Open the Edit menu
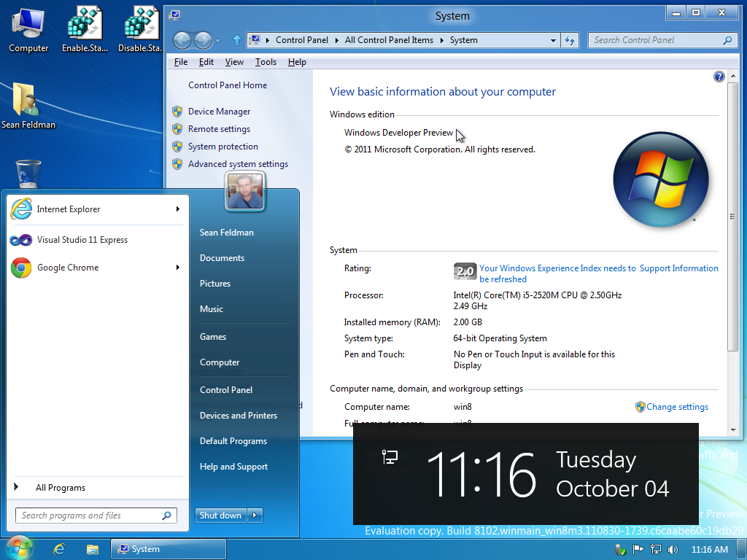The image size is (747, 560). point(206,62)
